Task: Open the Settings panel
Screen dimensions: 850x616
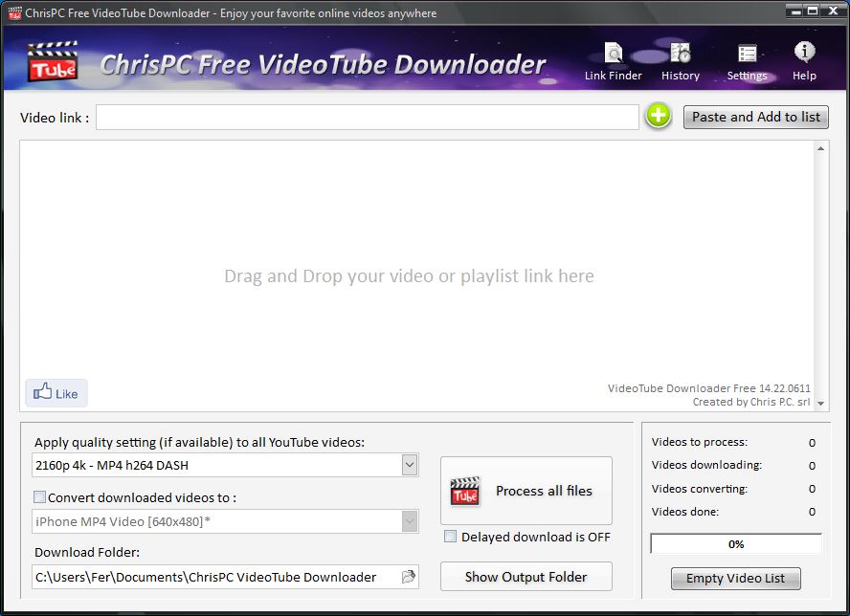Action: coord(747,62)
